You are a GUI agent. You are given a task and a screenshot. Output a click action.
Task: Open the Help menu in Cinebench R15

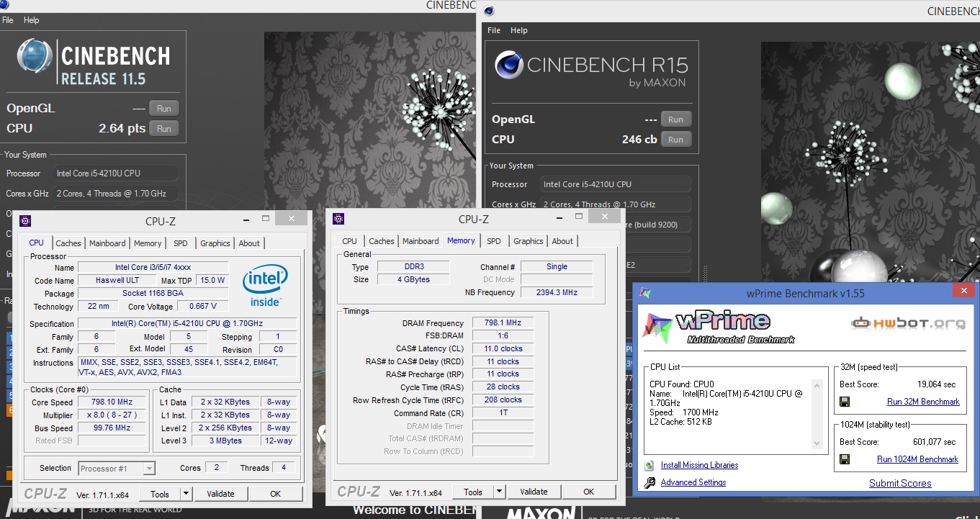point(519,30)
